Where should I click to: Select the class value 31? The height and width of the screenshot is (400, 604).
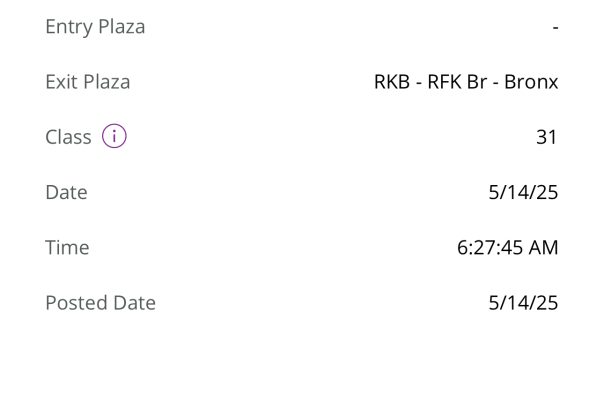pyautogui.click(x=547, y=137)
